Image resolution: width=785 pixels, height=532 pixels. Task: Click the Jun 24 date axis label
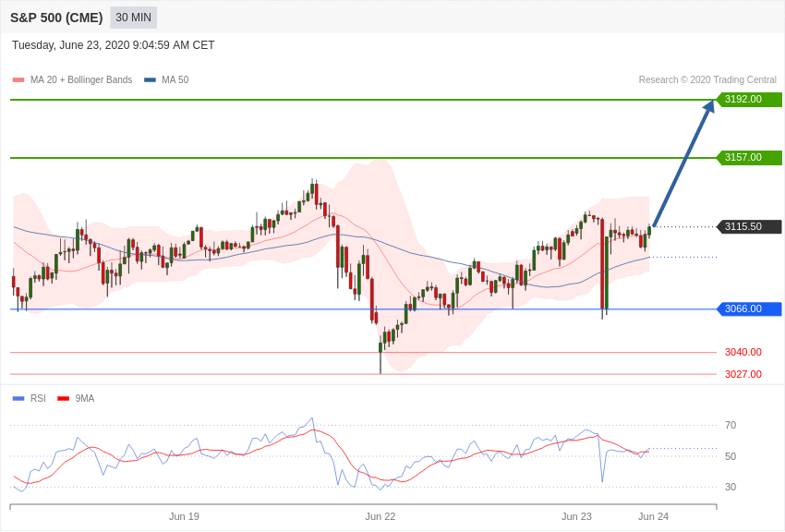pyautogui.click(x=653, y=516)
